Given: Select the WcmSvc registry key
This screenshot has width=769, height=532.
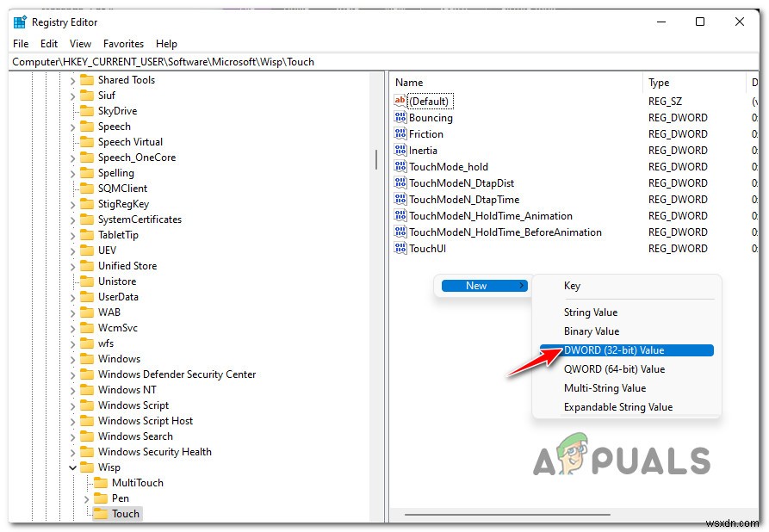Looking at the screenshot, I should pyautogui.click(x=118, y=327).
